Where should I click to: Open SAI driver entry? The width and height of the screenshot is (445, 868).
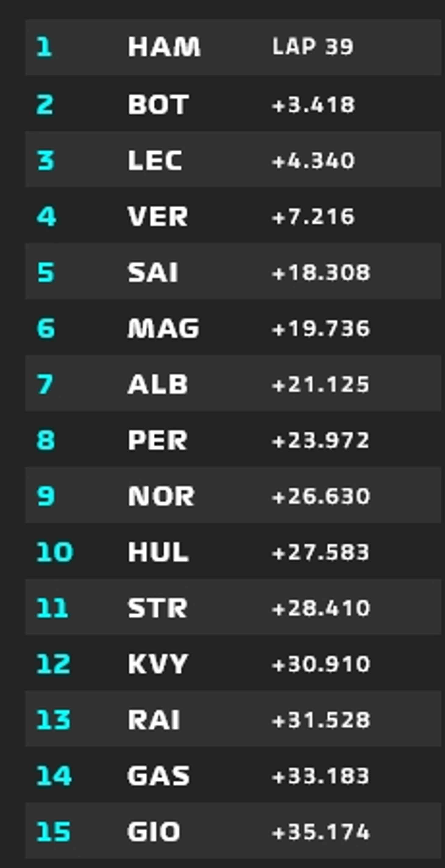coord(233,271)
